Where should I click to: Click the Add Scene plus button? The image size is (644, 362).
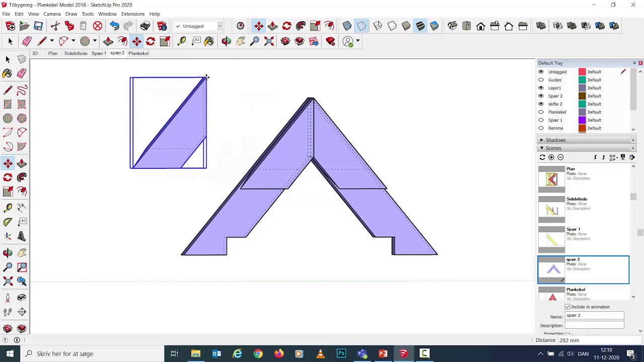pos(551,157)
